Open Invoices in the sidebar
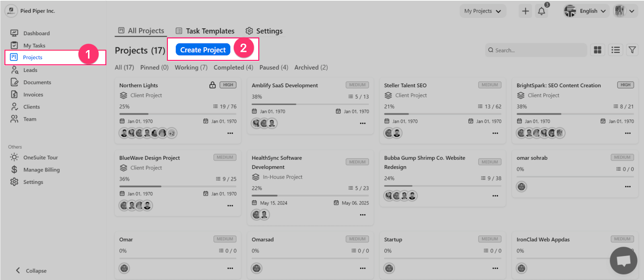The height and width of the screenshot is (280, 644). coord(33,95)
